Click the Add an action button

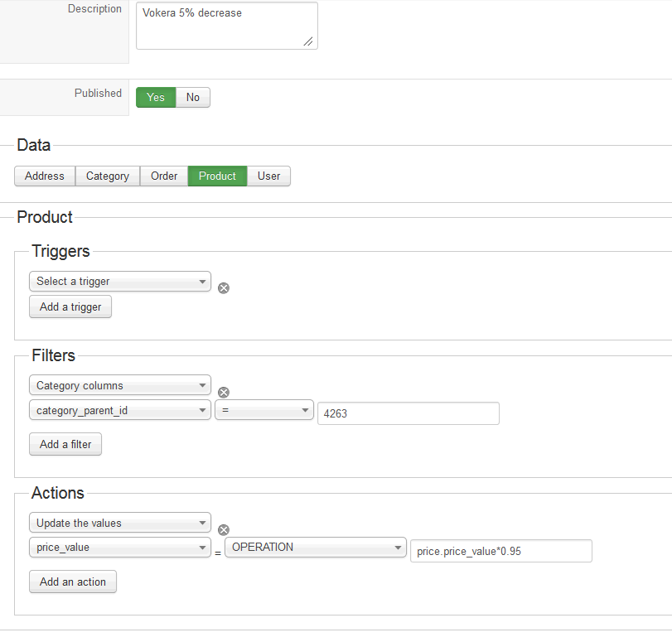[73, 582]
